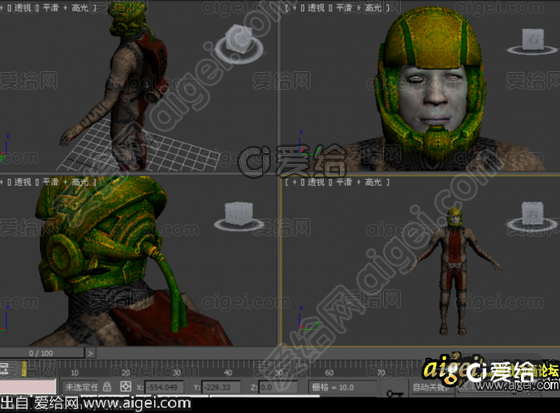Viewport: 560px width, 413px height.
Task: Click the key-shaped Set Keys icon
Action: [394, 393]
